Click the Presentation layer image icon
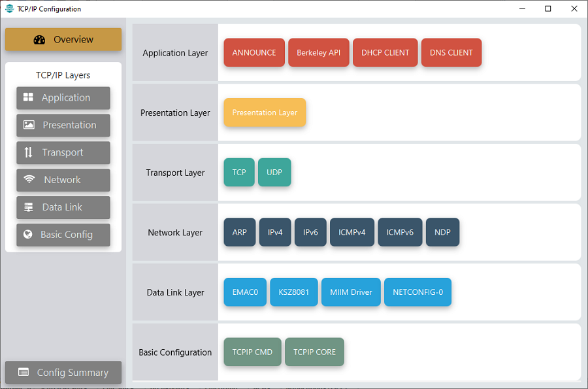588x389 pixels. [29, 125]
